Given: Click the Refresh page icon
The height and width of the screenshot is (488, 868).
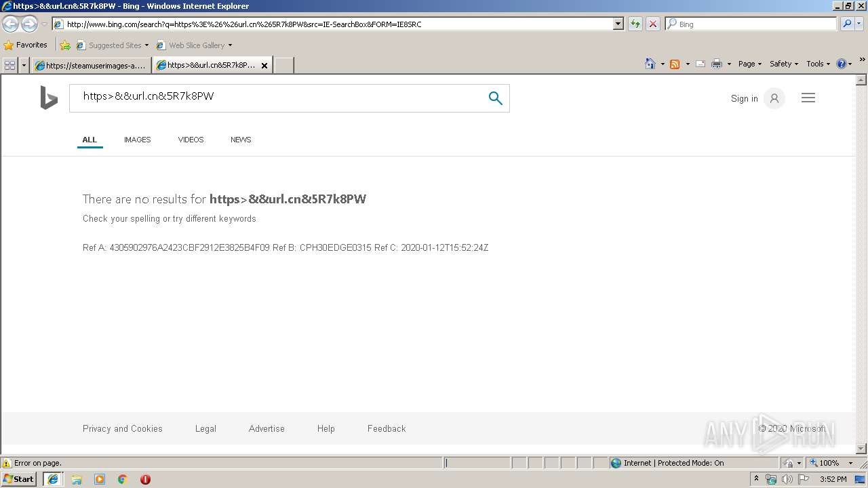Looking at the screenshot, I should [635, 24].
